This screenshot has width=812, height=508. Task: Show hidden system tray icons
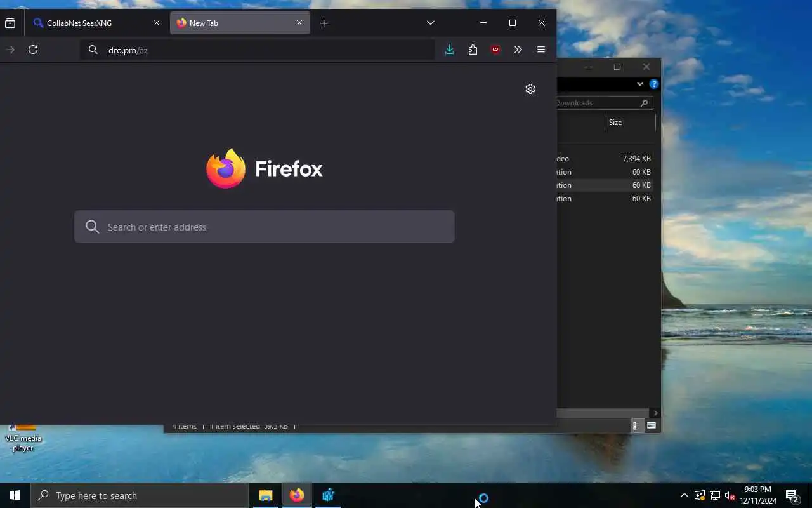(x=684, y=495)
